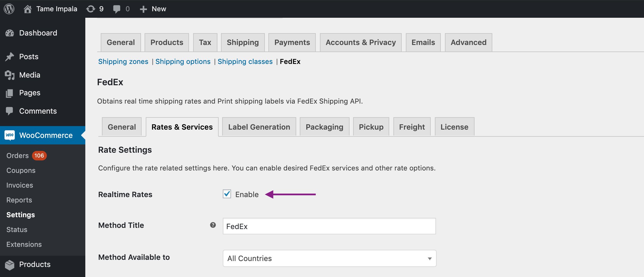Viewport: 644px width, 277px height.
Task: Open the Comments menu item
Action: click(x=43, y=111)
